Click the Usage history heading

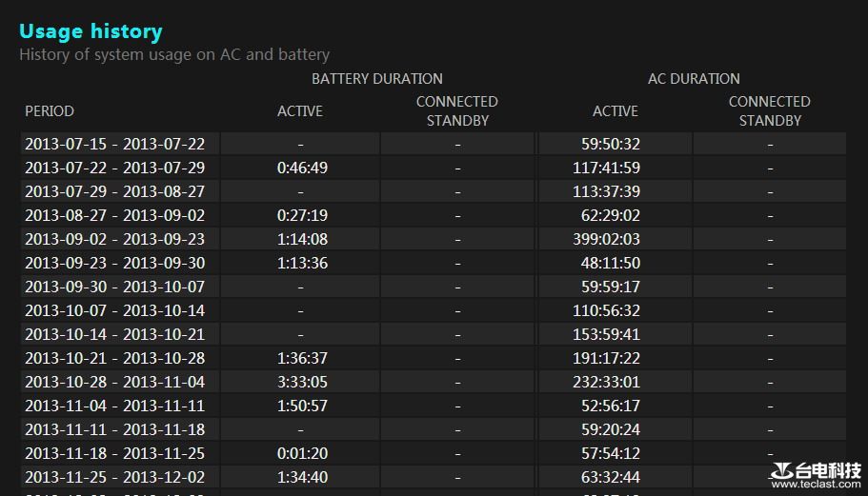coord(91,31)
